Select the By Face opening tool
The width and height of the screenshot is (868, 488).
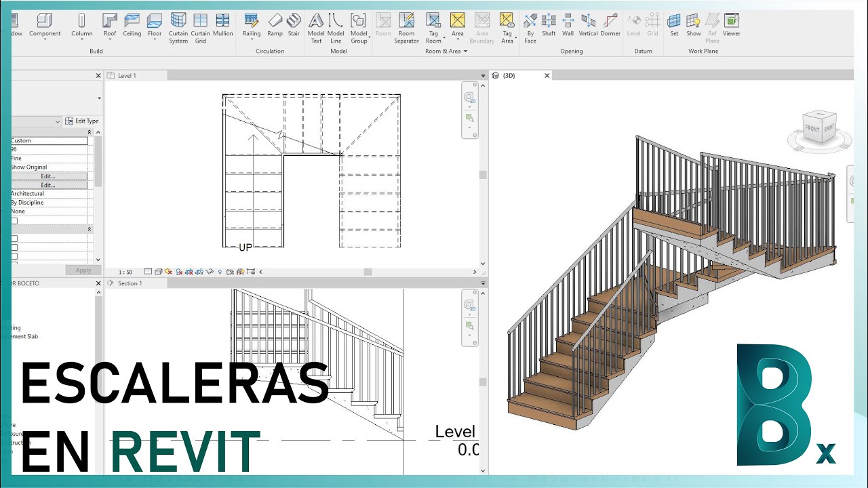click(530, 28)
